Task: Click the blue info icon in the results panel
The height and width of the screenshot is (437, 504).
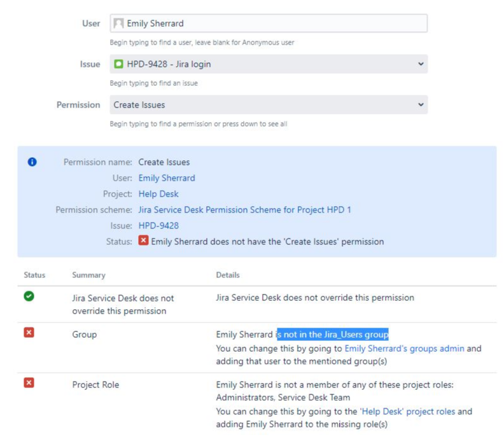Action: coord(32,162)
